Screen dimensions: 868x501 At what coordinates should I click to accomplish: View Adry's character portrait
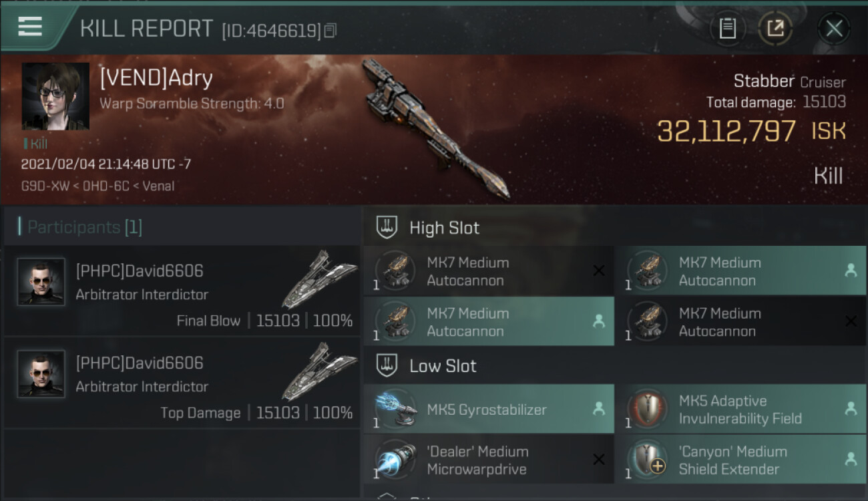click(x=55, y=96)
